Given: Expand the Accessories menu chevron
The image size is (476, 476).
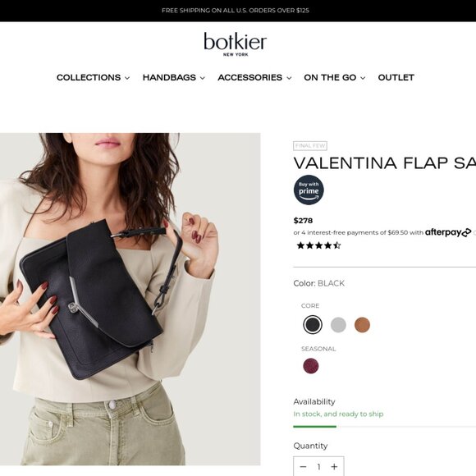Looking at the screenshot, I should pyautogui.click(x=289, y=78).
